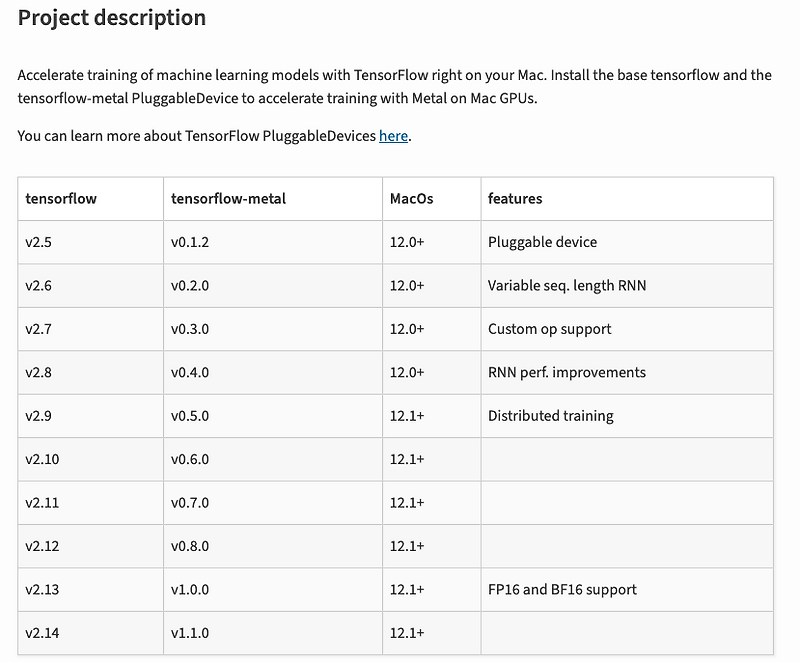Select the 'features' column header

pos(515,199)
